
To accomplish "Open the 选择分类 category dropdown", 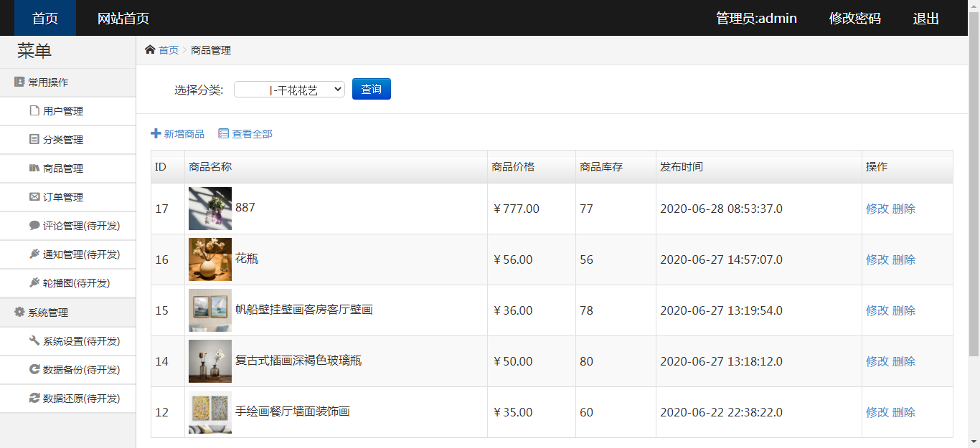I will coord(289,90).
